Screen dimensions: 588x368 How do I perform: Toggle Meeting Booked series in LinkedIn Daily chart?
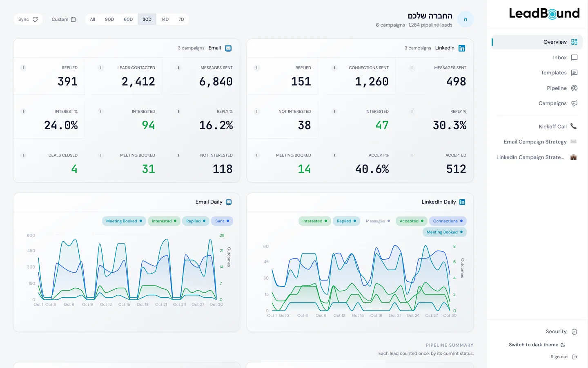(x=445, y=232)
